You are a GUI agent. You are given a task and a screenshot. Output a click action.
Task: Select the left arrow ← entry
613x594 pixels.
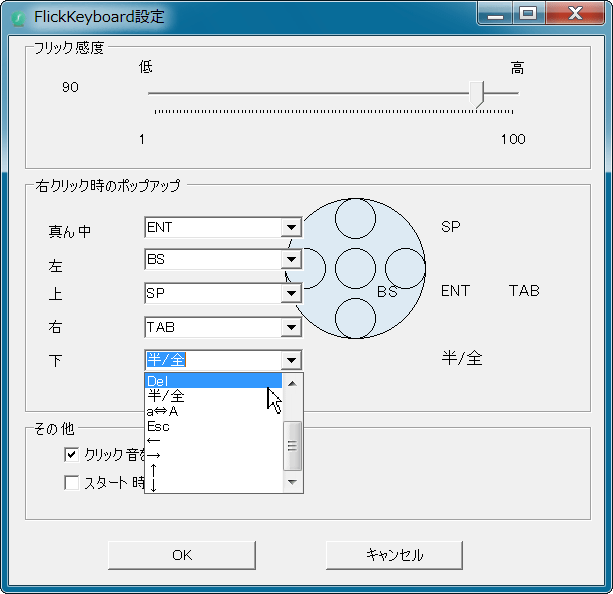(213, 441)
